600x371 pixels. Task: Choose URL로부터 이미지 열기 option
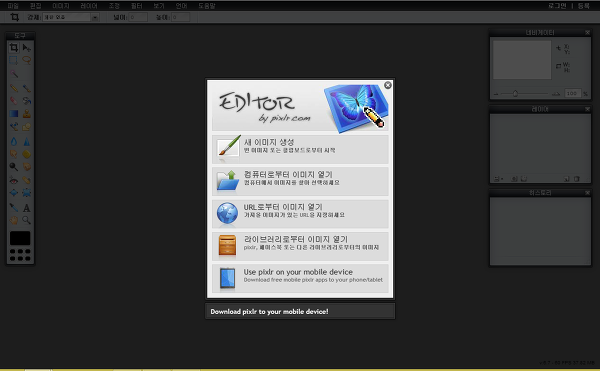coord(300,214)
